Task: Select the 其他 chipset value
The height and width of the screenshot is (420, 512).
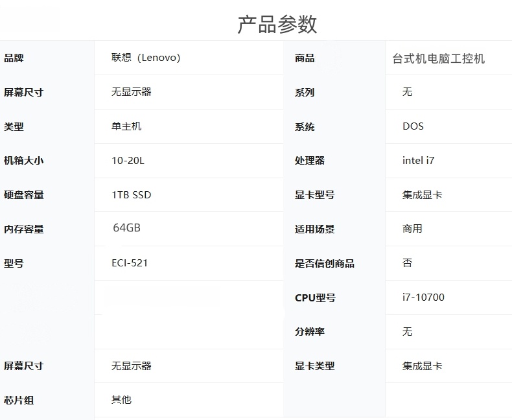Action: pos(121,400)
